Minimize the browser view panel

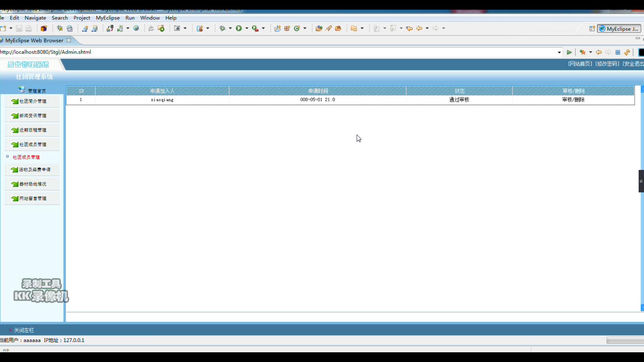pyautogui.click(x=638, y=39)
